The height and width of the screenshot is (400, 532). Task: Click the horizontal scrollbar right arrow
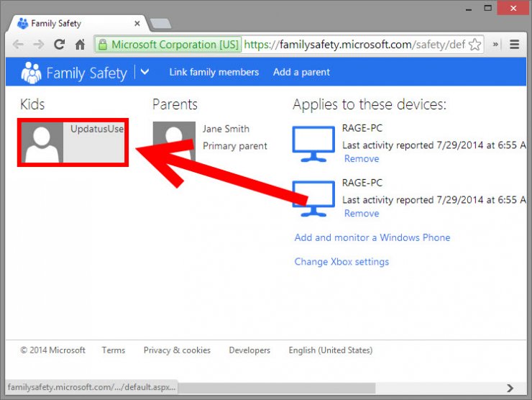pos(510,388)
